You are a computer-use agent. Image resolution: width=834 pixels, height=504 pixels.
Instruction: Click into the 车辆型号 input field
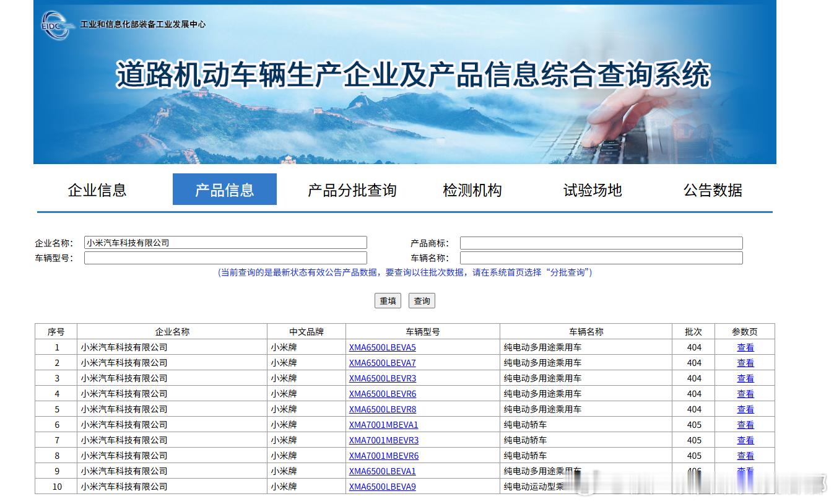(225, 258)
